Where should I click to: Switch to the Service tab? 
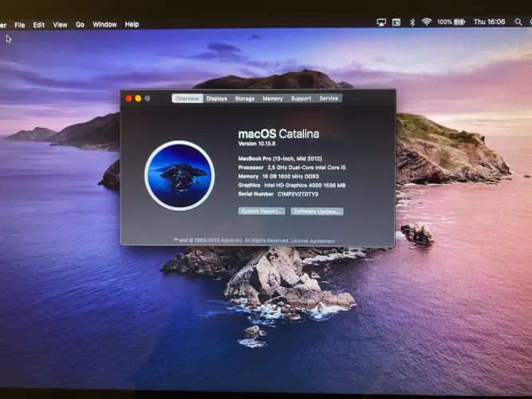(329, 98)
